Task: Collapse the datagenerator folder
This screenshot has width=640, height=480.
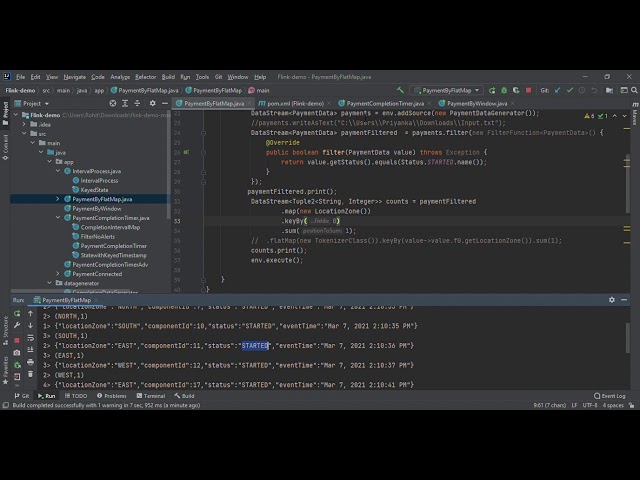Action: (49, 283)
